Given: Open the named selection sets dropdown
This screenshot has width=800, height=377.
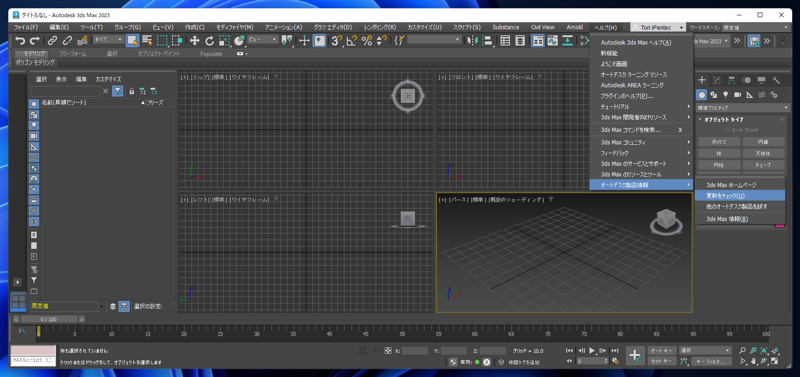Looking at the screenshot, I should click(434, 40).
